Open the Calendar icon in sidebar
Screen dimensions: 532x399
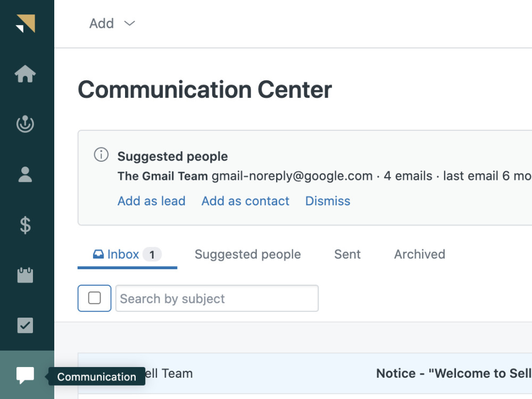tap(26, 275)
